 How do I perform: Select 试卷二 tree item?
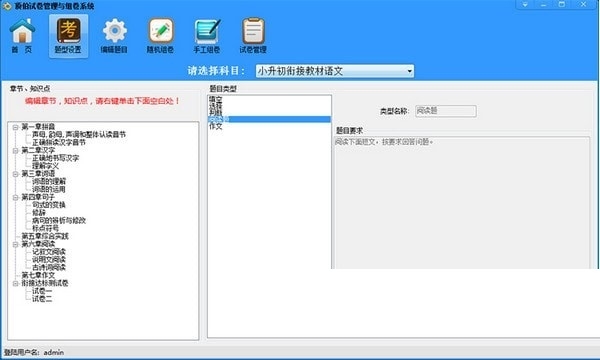[x=42, y=299]
